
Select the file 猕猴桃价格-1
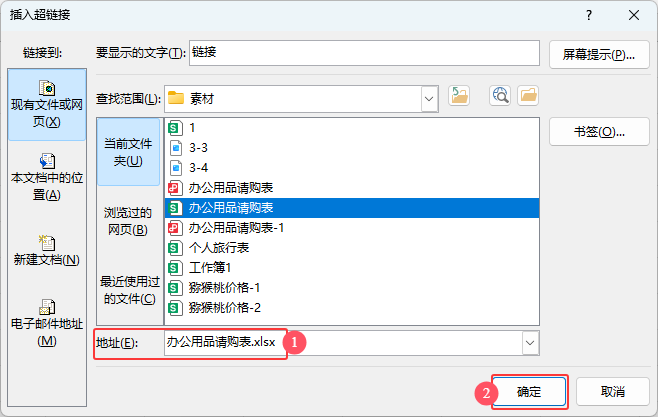tap(352, 288)
